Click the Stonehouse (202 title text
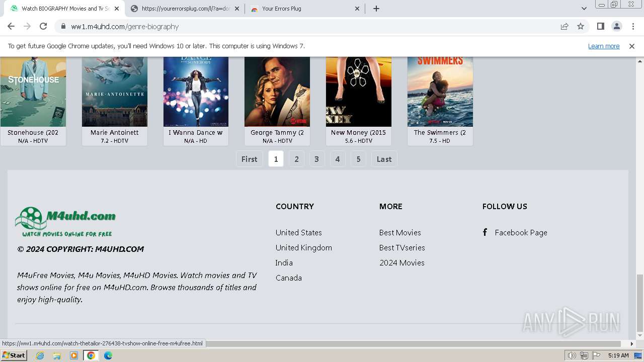The width and height of the screenshot is (644, 362). [x=33, y=133]
